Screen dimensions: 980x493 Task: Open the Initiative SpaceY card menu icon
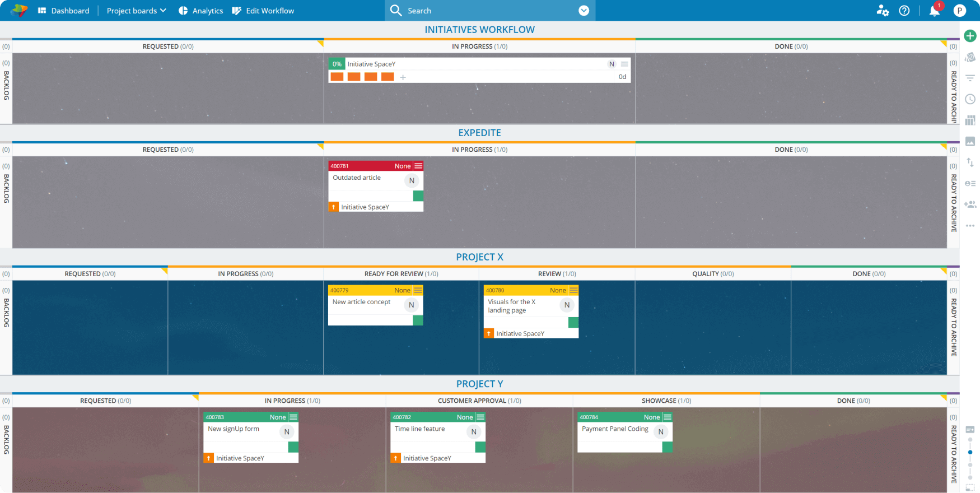[624, 64]
